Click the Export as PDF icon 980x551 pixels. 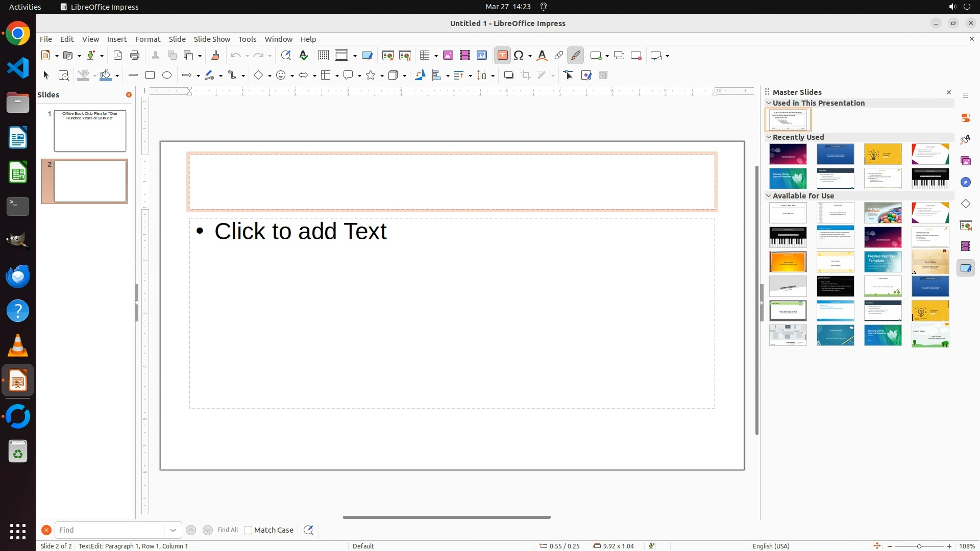pyautogui.click(x=118, y=56)
